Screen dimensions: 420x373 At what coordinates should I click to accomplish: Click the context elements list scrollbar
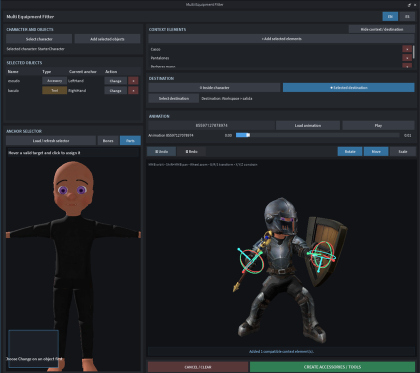pos(414,52)
